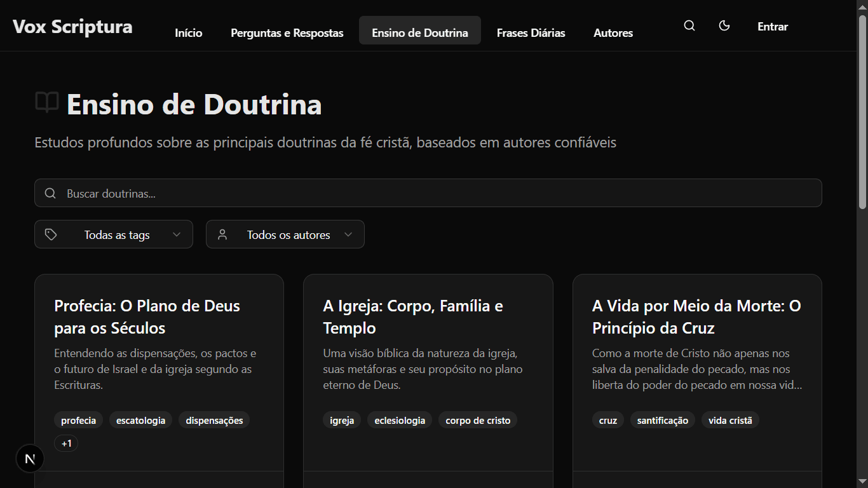Open the circular N widget at bottom left
868x488 pixels.
pos(29,458)
